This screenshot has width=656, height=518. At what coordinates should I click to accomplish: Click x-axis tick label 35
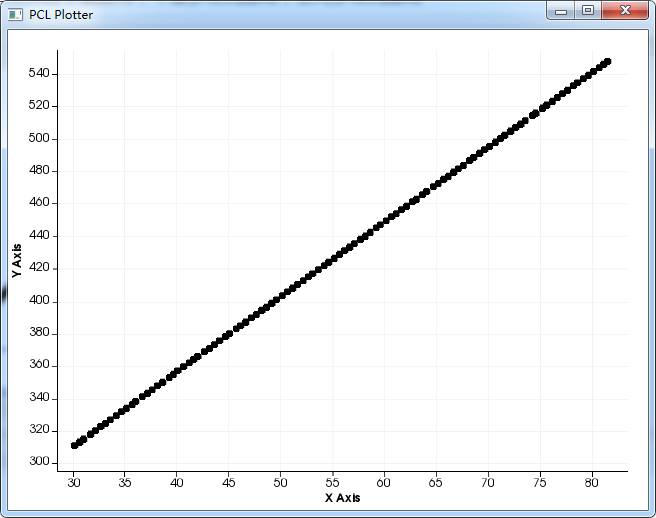click(x=125, y=483)
